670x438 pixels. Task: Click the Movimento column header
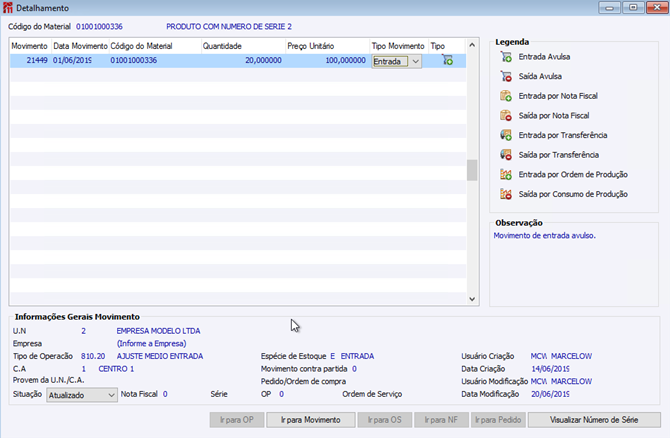pos(29,46)
